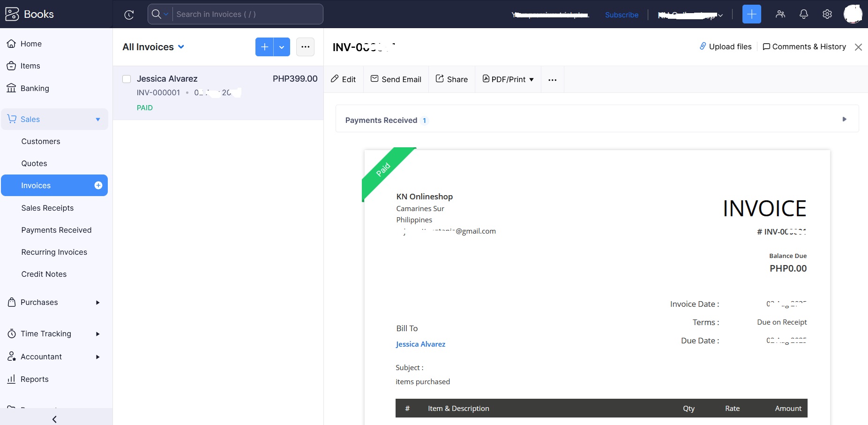Open Comments & History panel

click(804, 46)
